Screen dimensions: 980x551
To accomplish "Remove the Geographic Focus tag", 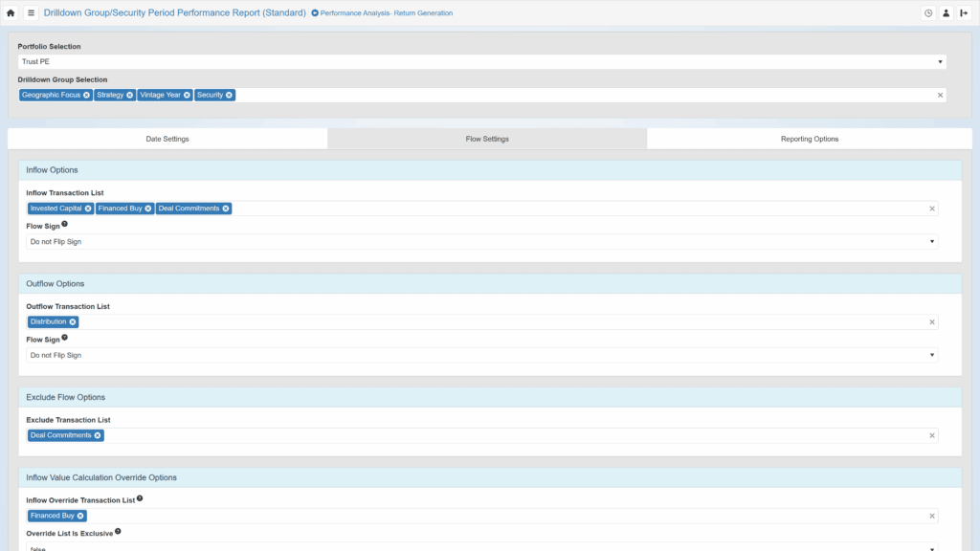I will coord(86,96).
